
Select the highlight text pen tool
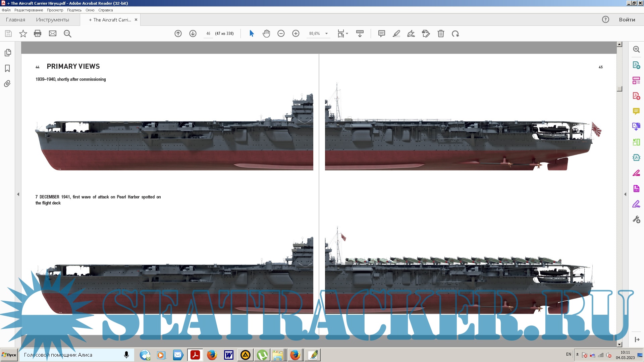coord(396,34)
